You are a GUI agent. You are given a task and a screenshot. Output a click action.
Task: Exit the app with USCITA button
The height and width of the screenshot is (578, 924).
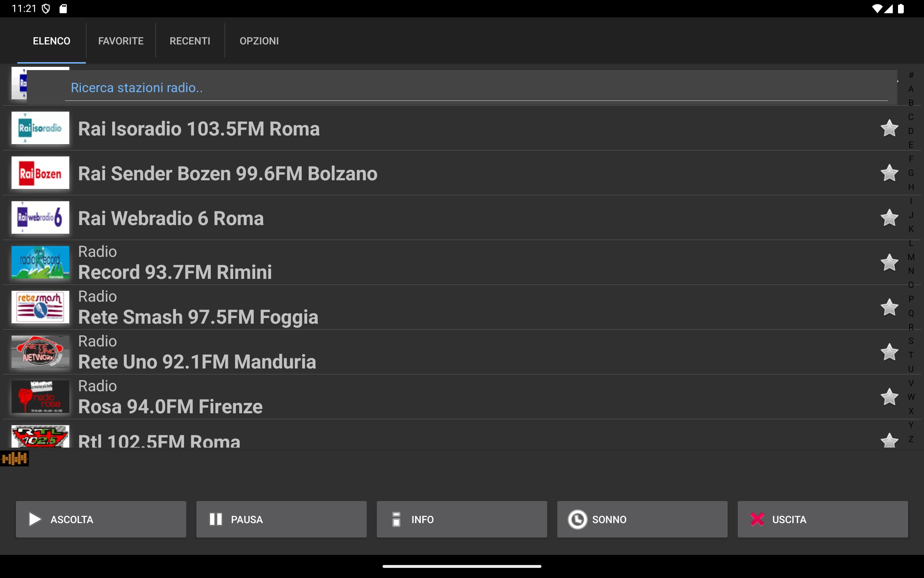point(823,519)
